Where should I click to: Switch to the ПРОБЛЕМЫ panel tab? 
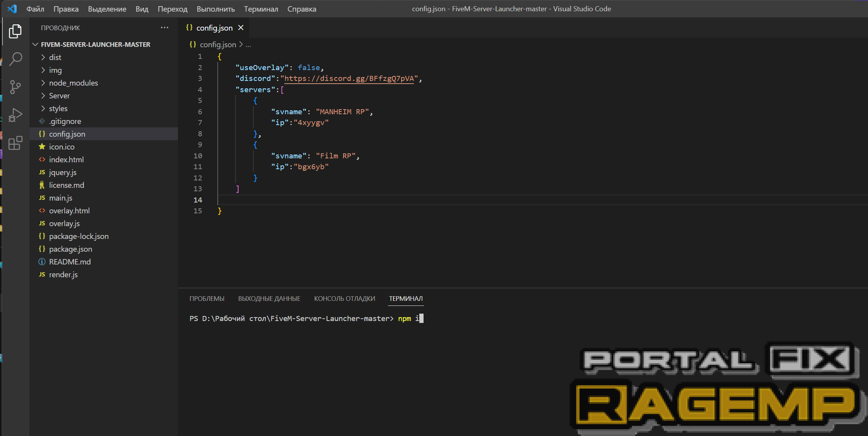207,299
